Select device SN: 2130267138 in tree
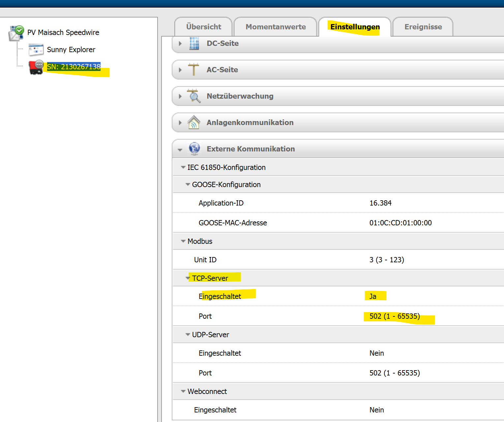Screen dimensions: 504x422 pyautogui.click(x=74, y=67)
